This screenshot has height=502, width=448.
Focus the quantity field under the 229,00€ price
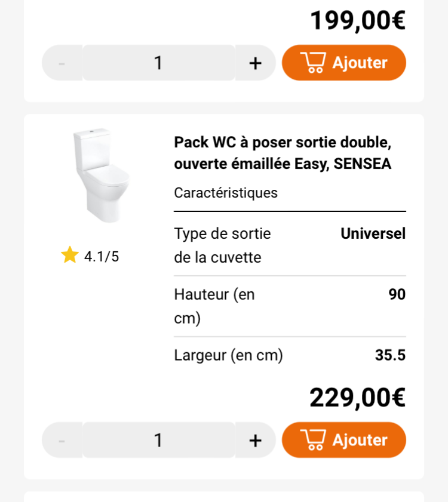pyautogui.click(x=158, y=440)
